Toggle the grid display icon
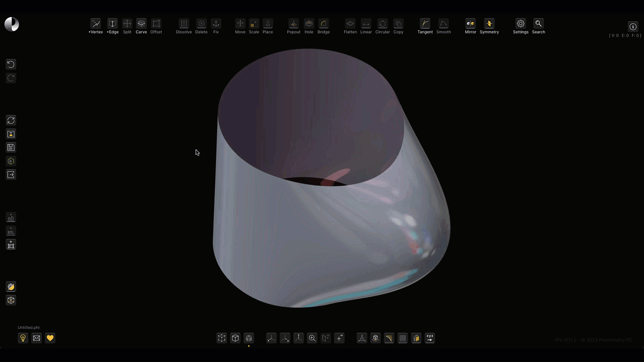644x362 pixels. point(402,338)
